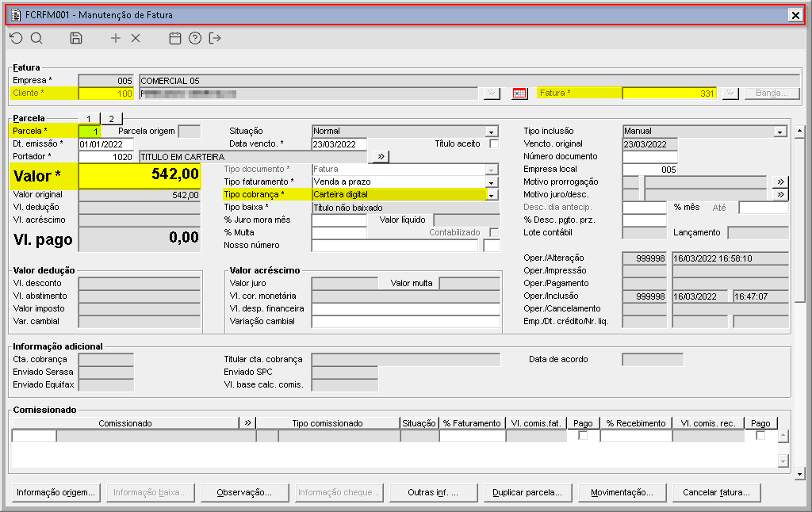
Task: Click the Movimentação... button
Action: (622, 492)
